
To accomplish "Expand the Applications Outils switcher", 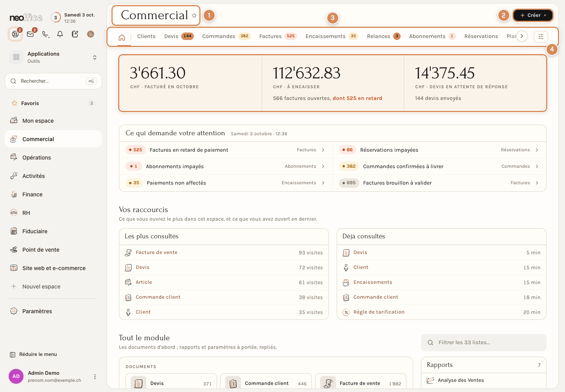I will pos(53,57).
